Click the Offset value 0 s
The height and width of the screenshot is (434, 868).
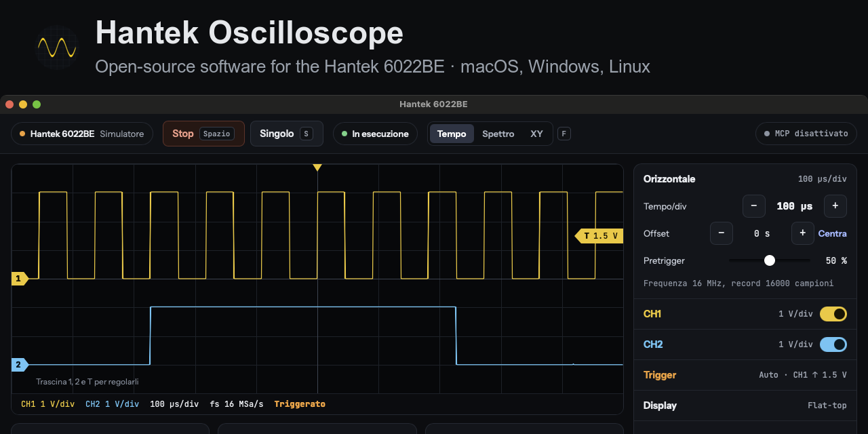pos(762,233)
